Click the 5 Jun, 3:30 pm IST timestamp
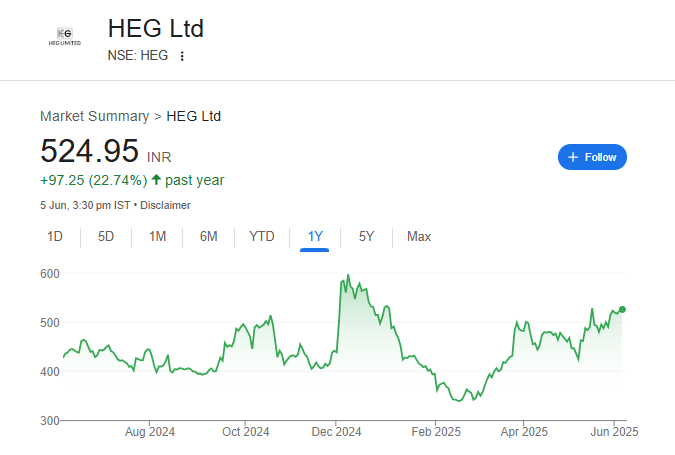The width and height of the screenshot is (675, 455). click(85, 205)
